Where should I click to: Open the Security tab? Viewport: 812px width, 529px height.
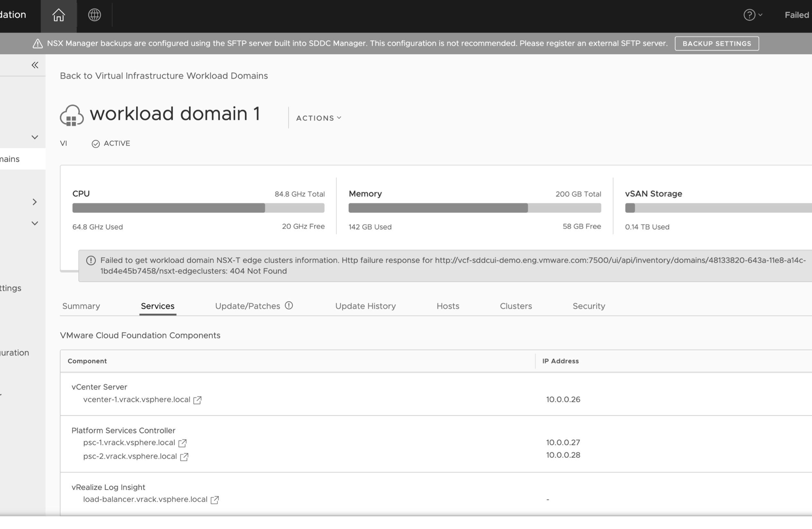[589, 306]
